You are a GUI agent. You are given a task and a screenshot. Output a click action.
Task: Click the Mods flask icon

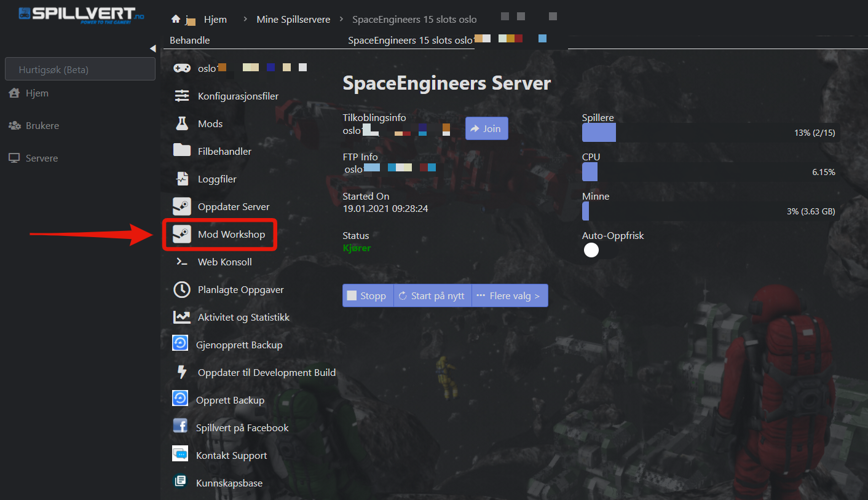tap(181, 123)
